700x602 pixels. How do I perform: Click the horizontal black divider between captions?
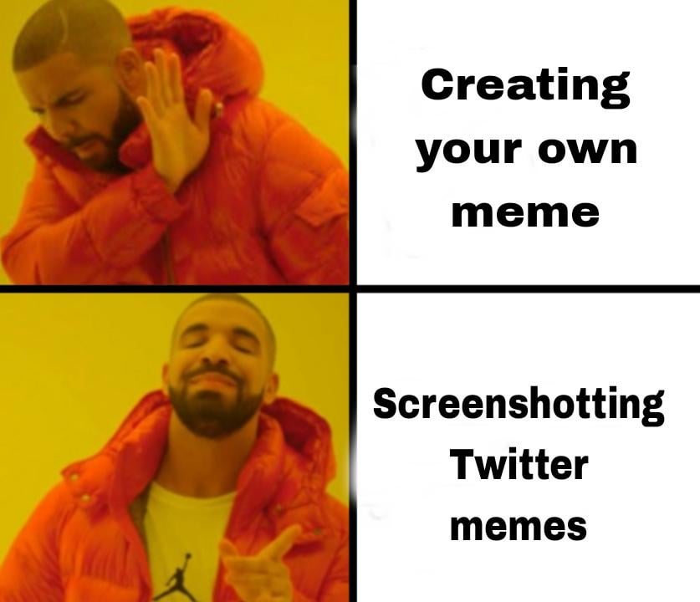coord(528,288)
